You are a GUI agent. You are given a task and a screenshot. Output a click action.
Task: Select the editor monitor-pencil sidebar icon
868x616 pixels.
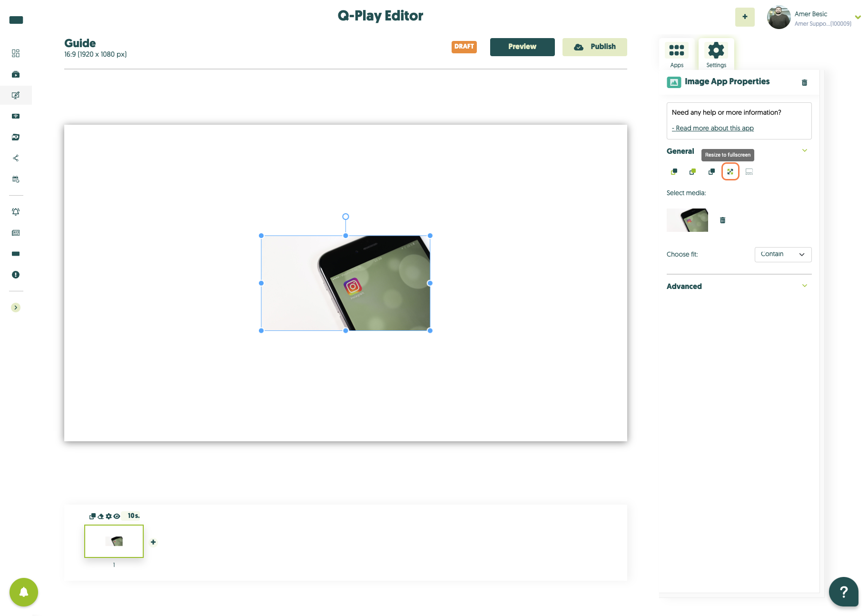tap(16, 95)
